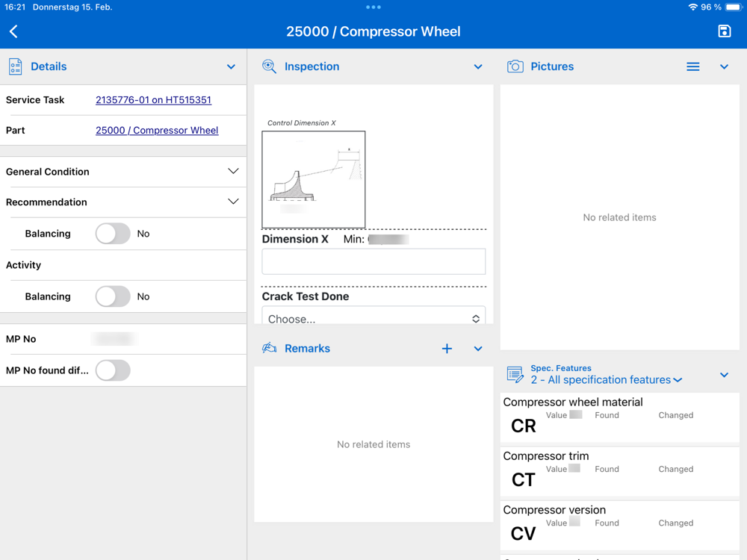The height and width of the screenshot is (560, 747).
Task: Add a remark with the plus icon
Action: (447, 349)
